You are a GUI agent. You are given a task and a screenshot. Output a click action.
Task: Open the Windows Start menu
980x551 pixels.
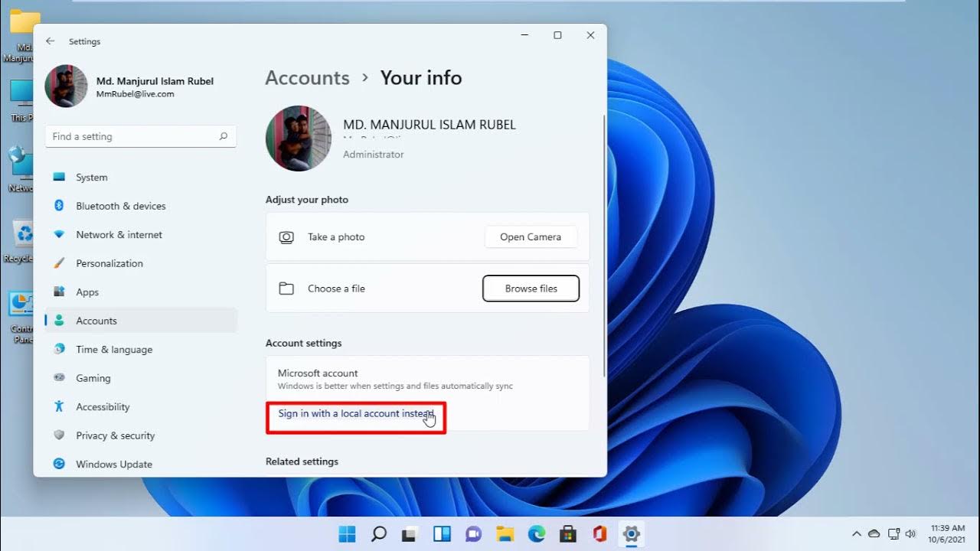[347, 533]
